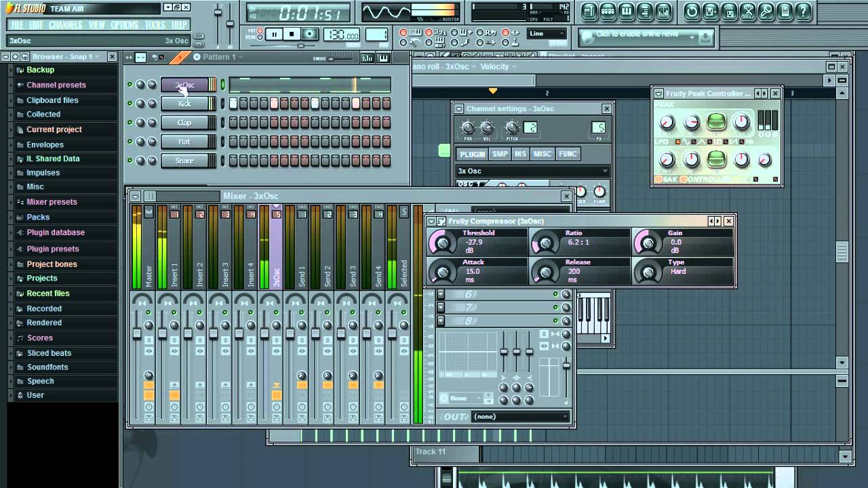Toggle the first step of the Hat row

233,142
